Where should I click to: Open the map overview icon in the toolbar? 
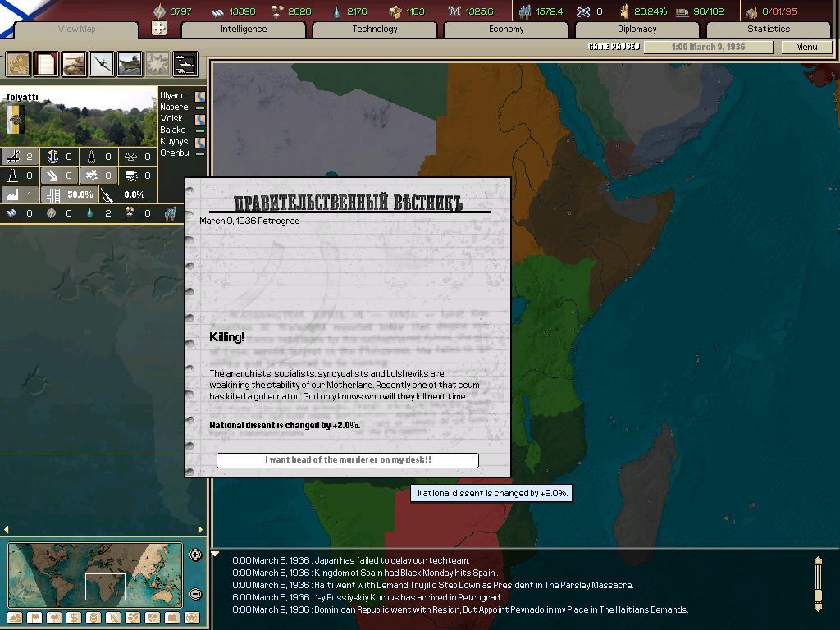[x=18, y=64]
